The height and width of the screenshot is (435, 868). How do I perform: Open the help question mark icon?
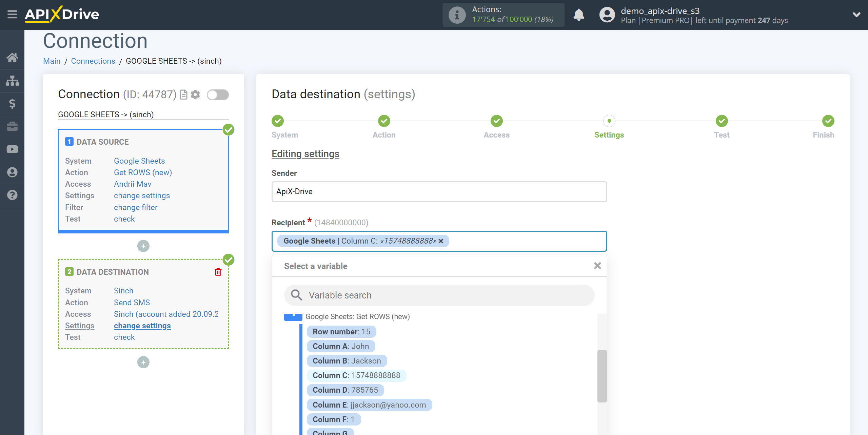(12, 195)
